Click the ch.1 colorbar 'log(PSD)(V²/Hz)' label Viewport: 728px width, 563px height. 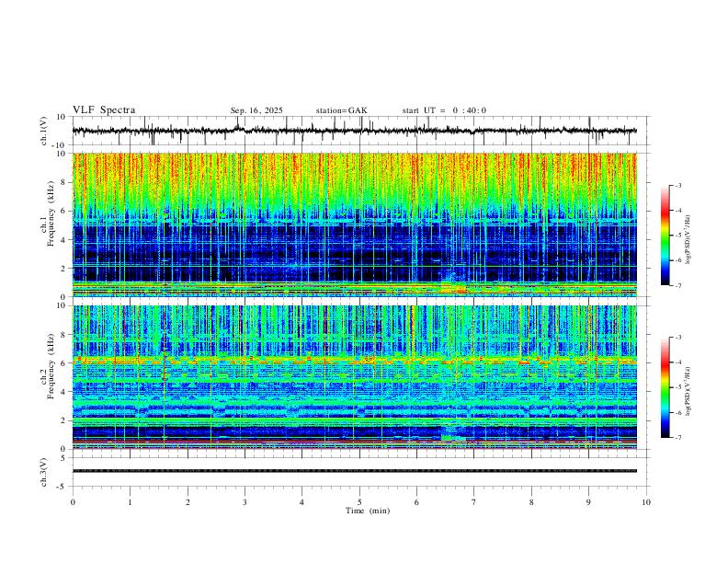pos(688,239)
